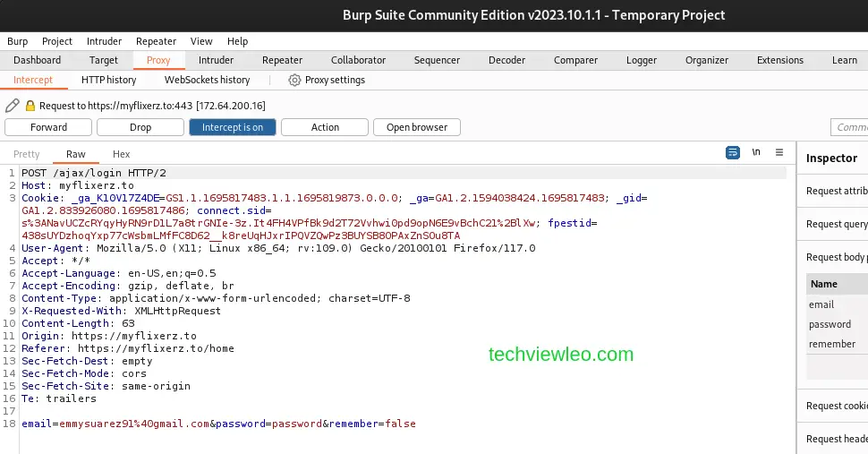This screenshot has width=868, height=454.
Task: Open the editor hamburger options menu
Action: pyautogui.click(x=779, y=152)
